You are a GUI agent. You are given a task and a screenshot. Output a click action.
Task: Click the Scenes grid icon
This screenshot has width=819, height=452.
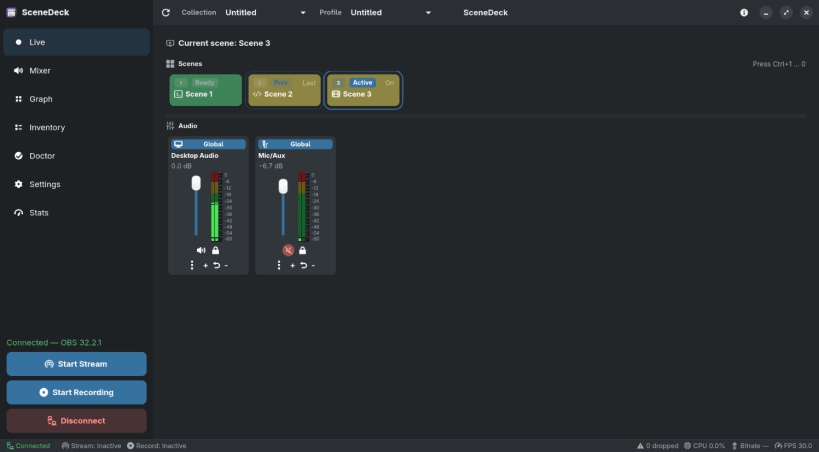click(x=170, y=64)
